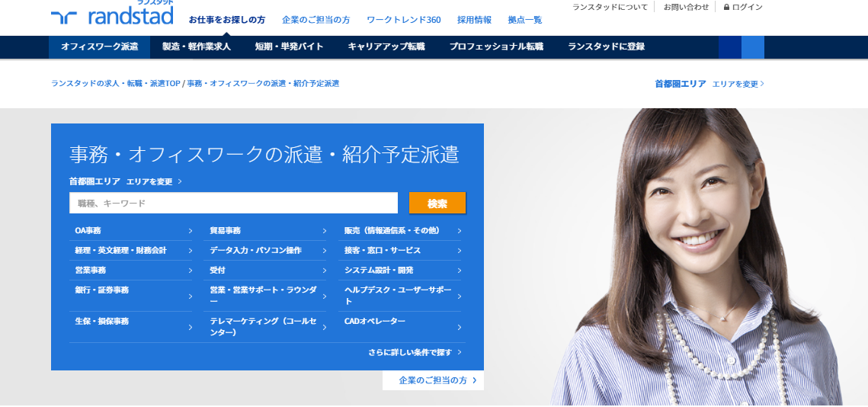
Task: Click the chevron next to CADオペレーター
Action: [x=460, y=327]
